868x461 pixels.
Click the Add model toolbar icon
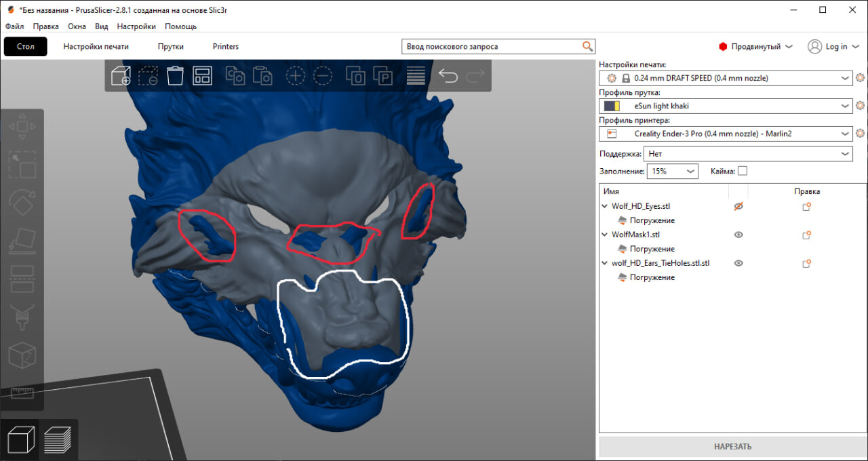click(x=121, y=76)
